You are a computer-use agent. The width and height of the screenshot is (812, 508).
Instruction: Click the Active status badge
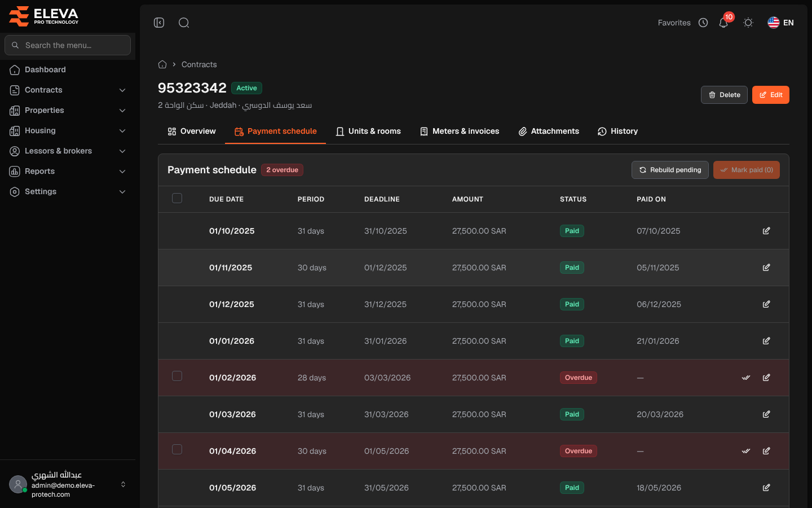pyautogui.click(x=246, y=88)
